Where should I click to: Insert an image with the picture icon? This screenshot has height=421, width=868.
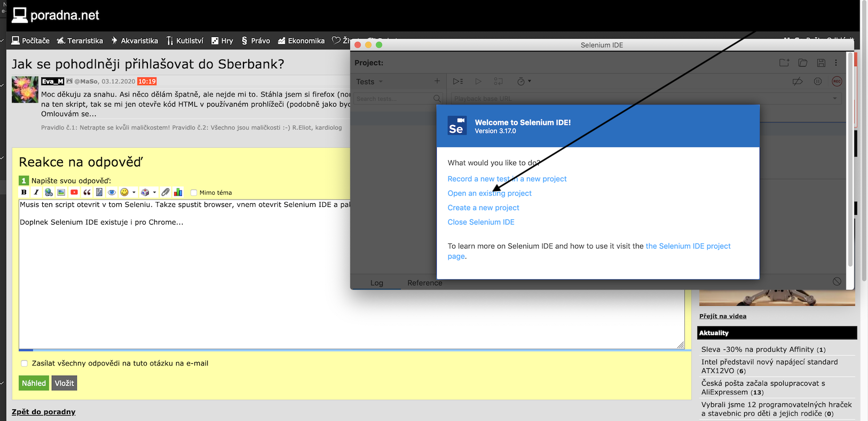(x=61, y=192)
